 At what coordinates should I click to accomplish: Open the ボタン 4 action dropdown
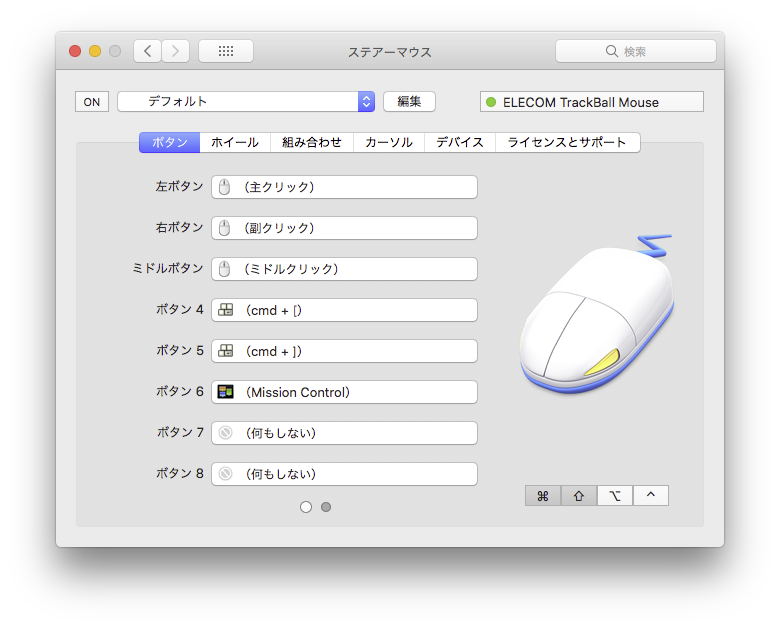click(x=344, y=310)
